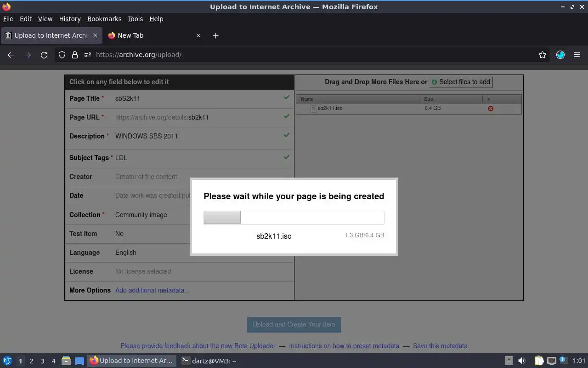The height and width of the screenshot is (368, 588).
Task: Open the network monitor icon in system tray
Action: click(552, 361)
